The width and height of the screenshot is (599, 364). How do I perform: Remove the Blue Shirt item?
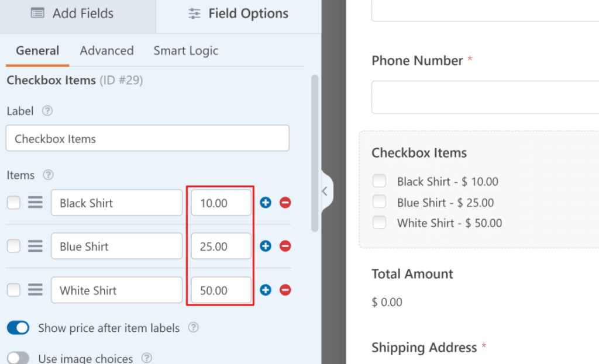point(286,246)
